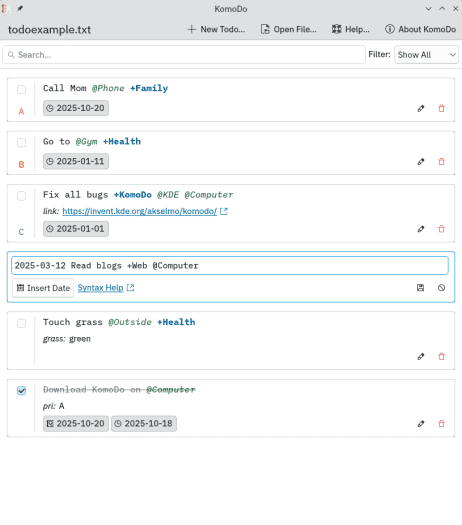Click the pin icon in title bar

tap(20, 9)
